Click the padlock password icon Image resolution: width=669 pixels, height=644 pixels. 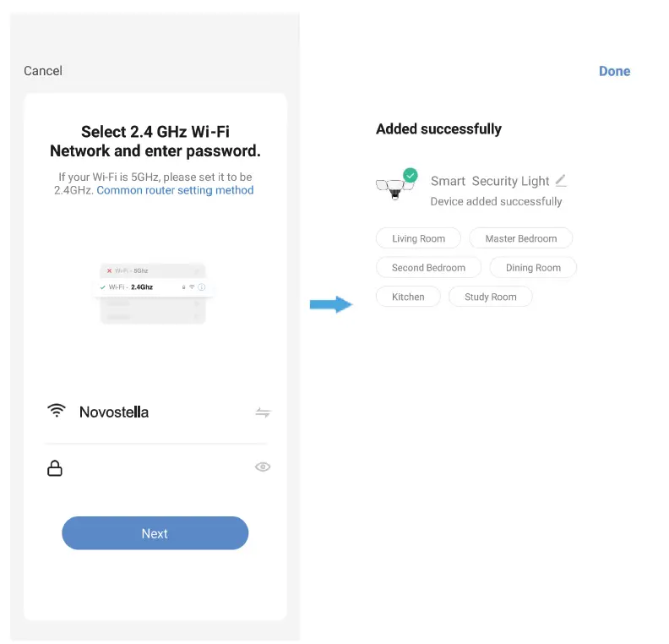(x=55, y=467)
